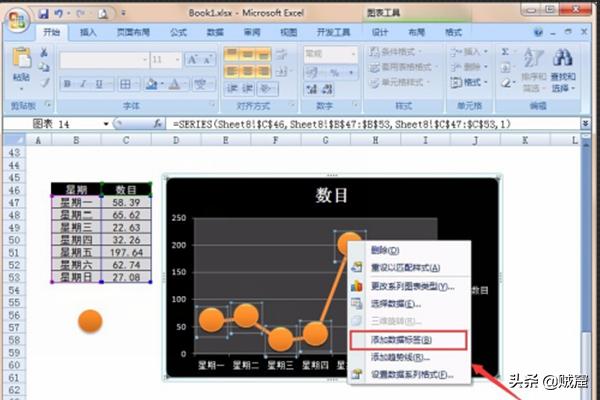Image resolution: width=600 pixels, height=400 pixels.
Task: Open the font name combo box
Action: (104, 60)
